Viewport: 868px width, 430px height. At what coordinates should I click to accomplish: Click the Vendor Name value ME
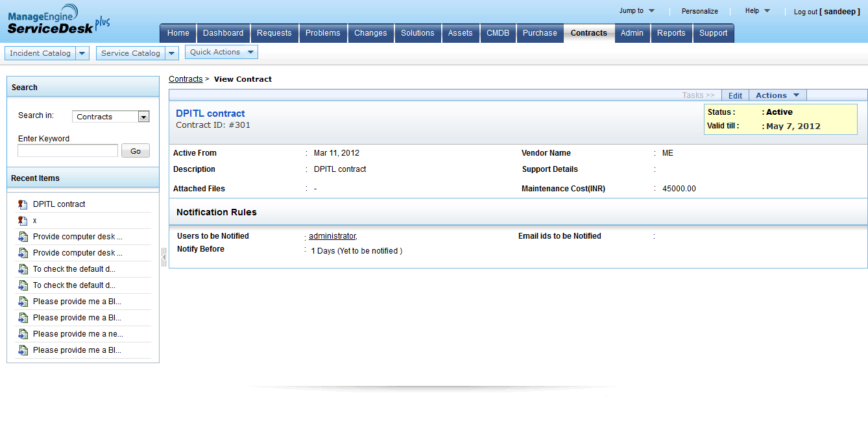click(x=668, y=153)
